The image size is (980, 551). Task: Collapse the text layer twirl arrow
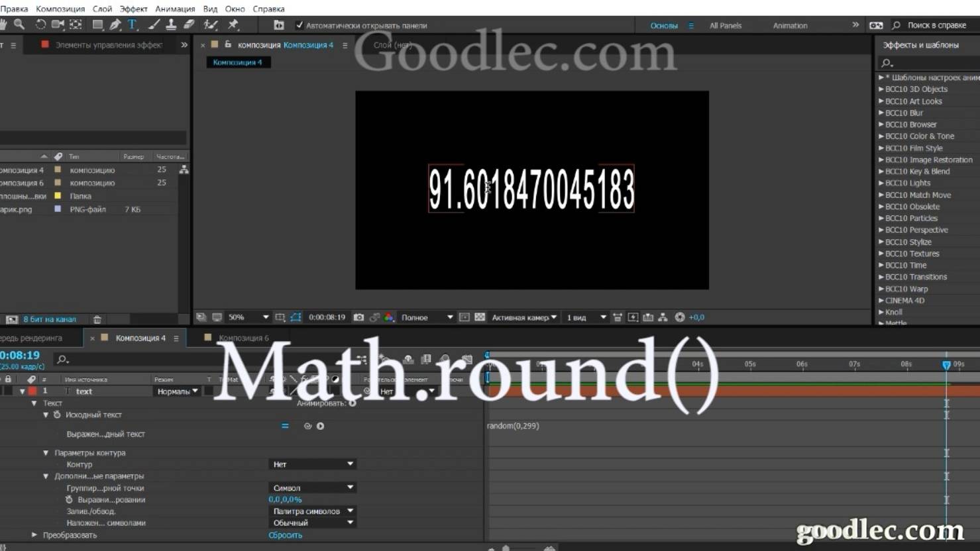[22, 391]
